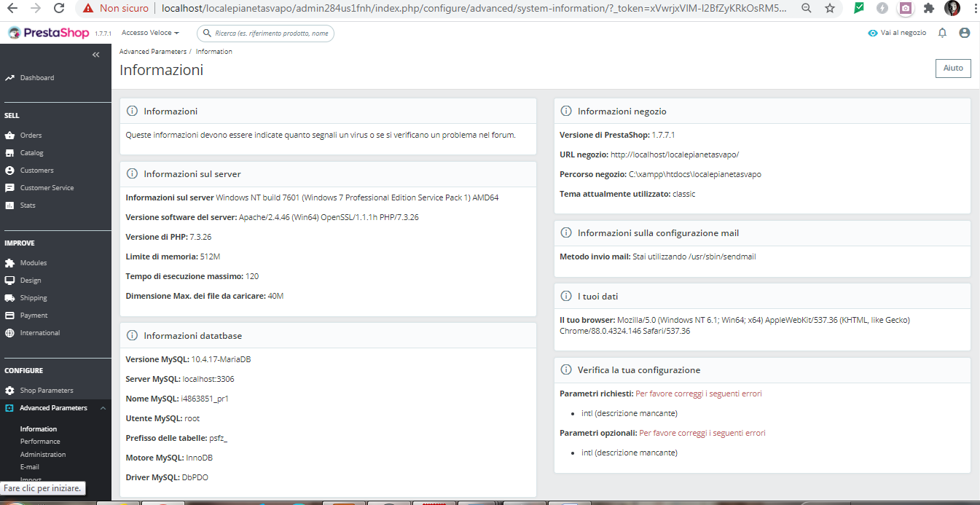The image size is (980, 505).
Task: Click the Design monitor icon
Action: coord(9,281)
